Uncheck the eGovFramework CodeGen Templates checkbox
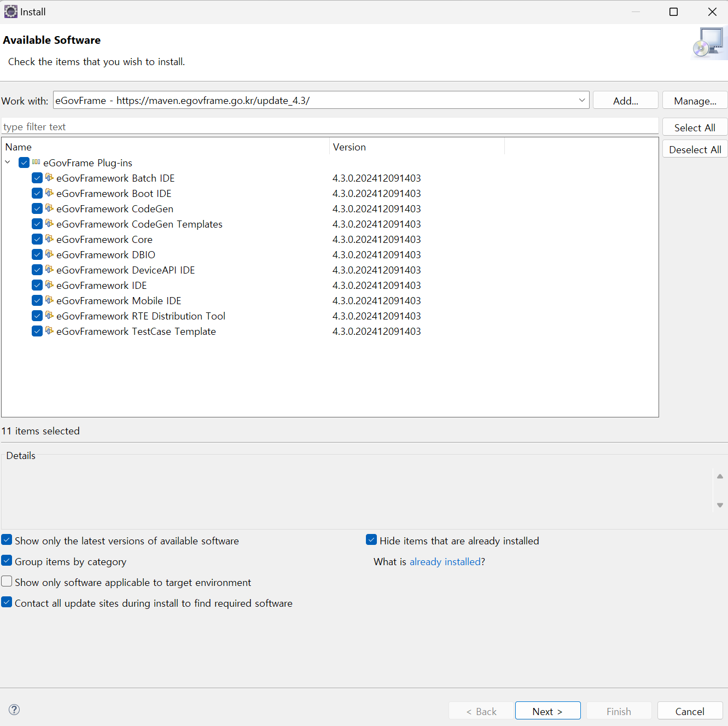The width and height of the screenshot is (728, 726). point(37,224)
